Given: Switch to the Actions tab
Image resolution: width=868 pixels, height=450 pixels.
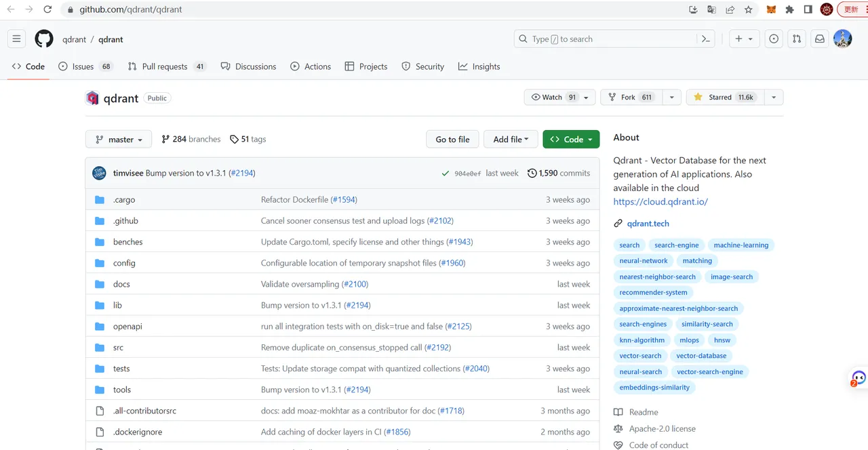Looking at the screenshot, I should (x=311, y=66).
